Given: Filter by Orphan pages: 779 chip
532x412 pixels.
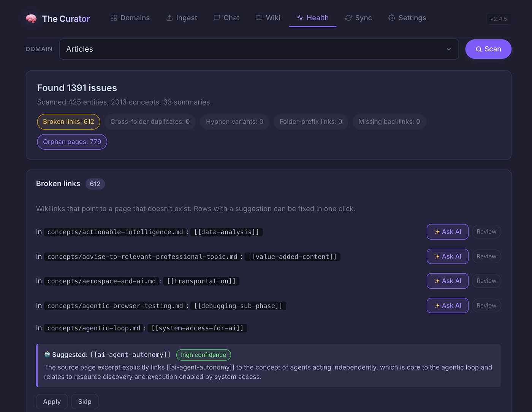Looking at the screenshot, I should tap(72, 142).
